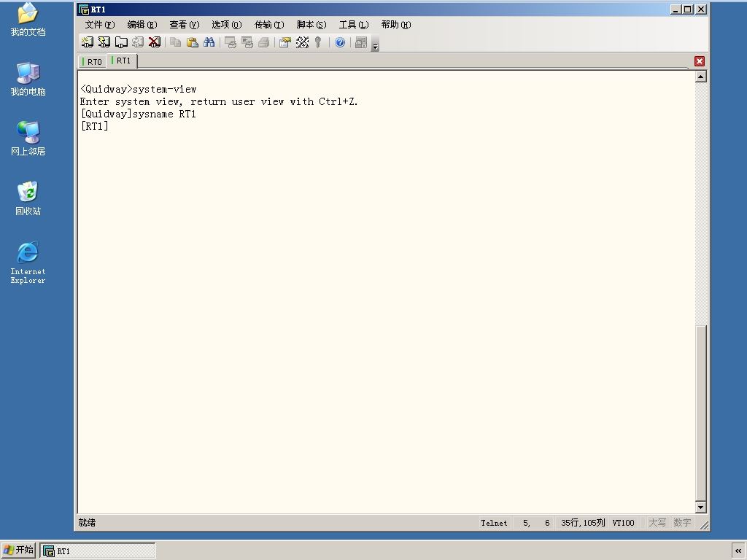Click the Keymap Editor toolbar icon
Screen dimensions: 747x560
pos(302,42)
